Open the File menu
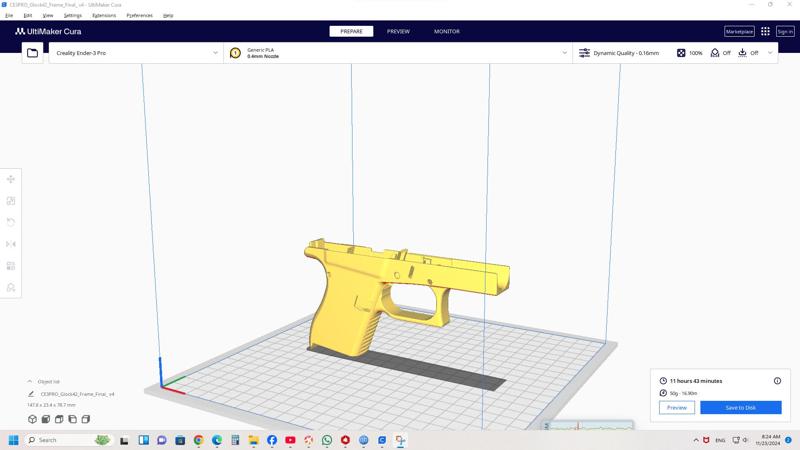Image resolution: width=800 pixels, height=450 pixels. [x=9, y=15]
